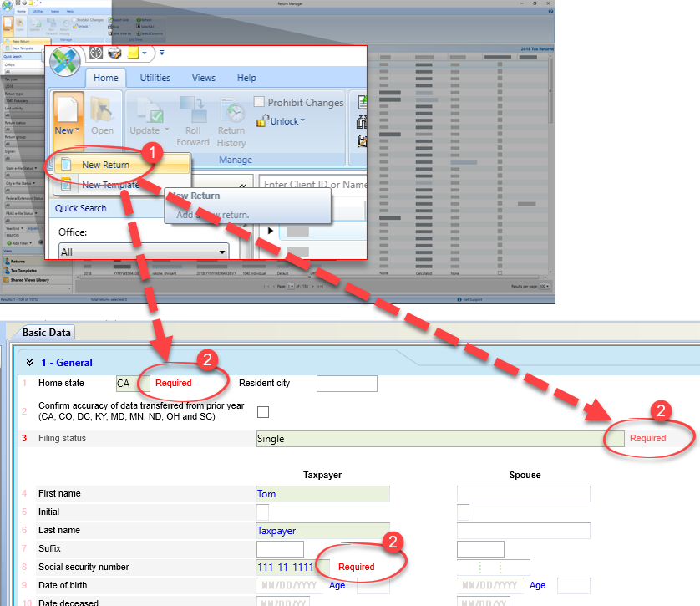Switch to the Views ribbon tab
Viewport: 700px width, 606px height.
tap(204, 78)
